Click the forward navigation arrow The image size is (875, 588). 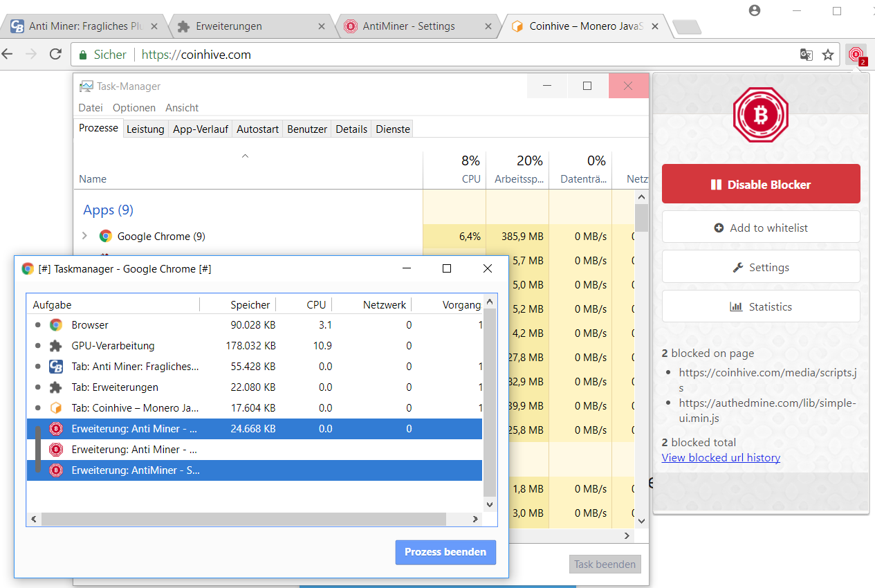click(31, 54)
